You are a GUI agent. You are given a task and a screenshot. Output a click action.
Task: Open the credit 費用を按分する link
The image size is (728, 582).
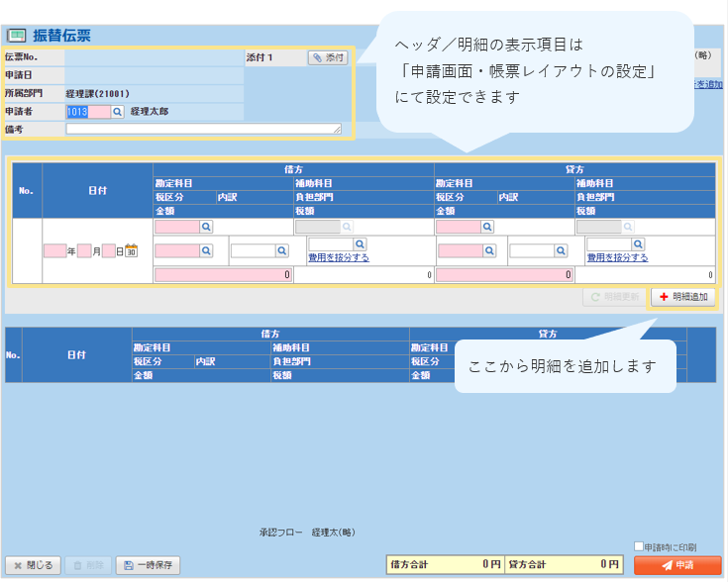(x=617, y=257)
